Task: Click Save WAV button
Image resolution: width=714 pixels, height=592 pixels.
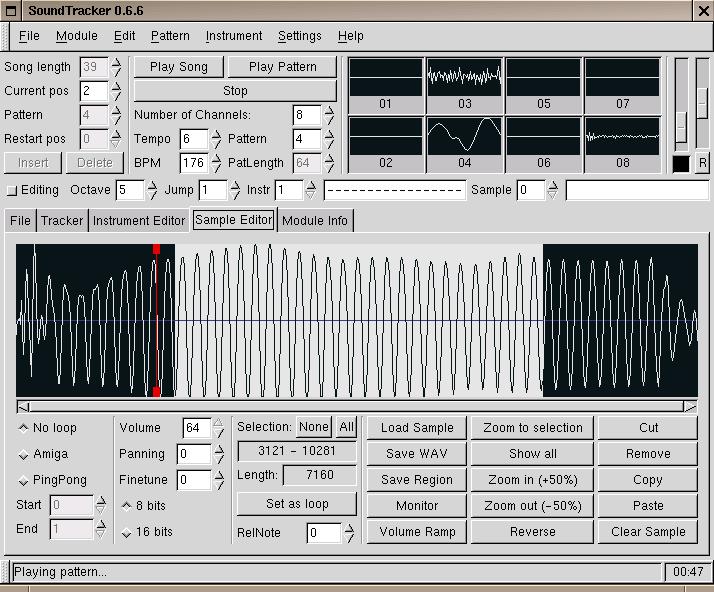Action: pyautogui.click(x=417, y=454)
